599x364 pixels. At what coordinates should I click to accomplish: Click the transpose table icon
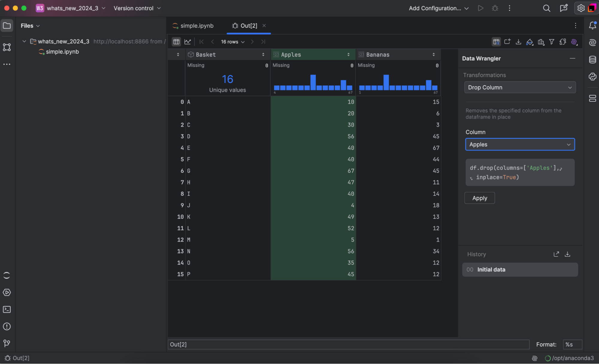(x=562, y=42)
